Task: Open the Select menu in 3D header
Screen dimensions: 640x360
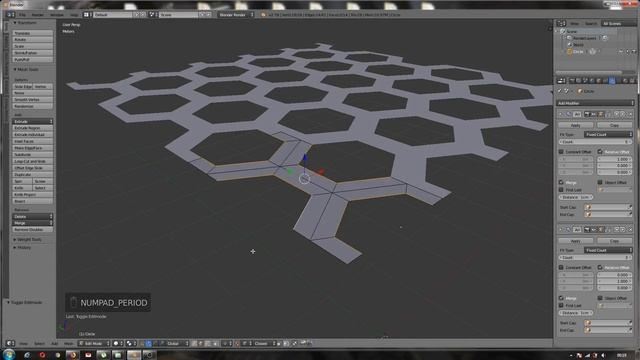Action: click(x=39, y=344)
